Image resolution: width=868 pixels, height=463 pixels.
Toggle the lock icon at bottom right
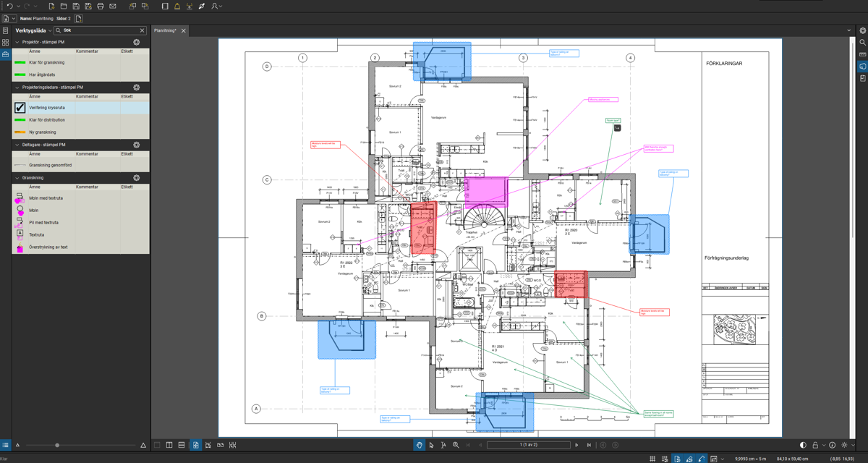pos(815,445)
